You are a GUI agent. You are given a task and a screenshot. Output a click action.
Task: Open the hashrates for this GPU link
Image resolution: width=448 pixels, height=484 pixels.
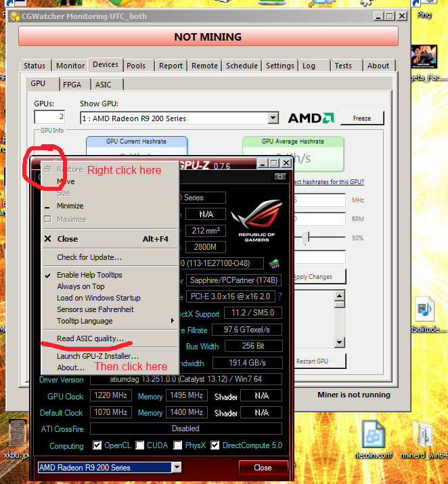(x=329, y=182)
